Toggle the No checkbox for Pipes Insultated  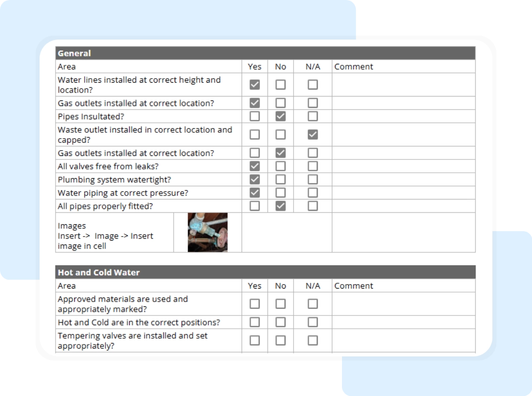coord(280,116)
